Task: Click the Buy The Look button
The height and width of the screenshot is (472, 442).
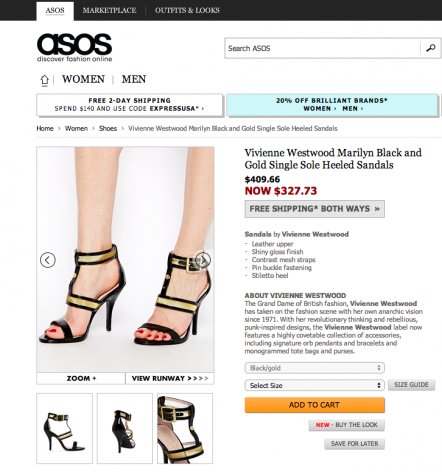Action: pyautogui.click(x=346, y=425)
